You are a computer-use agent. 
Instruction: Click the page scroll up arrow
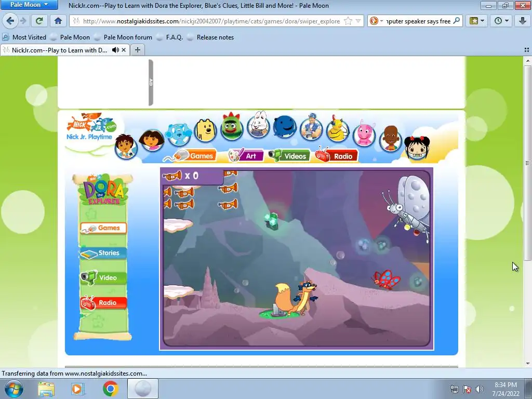(x=528, y=61)
